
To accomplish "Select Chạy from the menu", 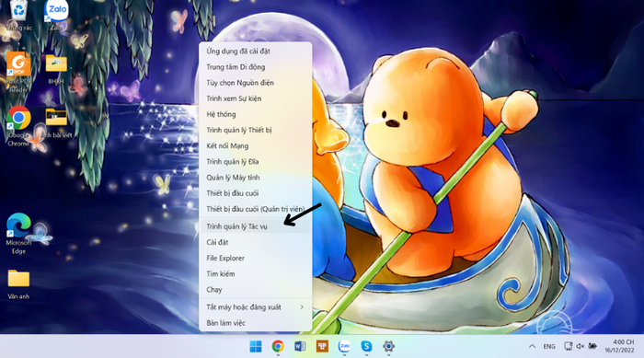I will coord(256,290).
